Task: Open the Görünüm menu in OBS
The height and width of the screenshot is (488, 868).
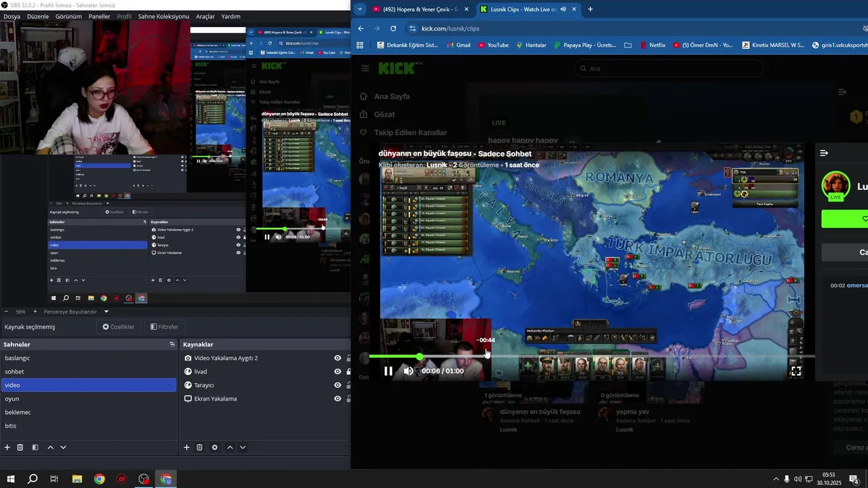Action: 68,16
